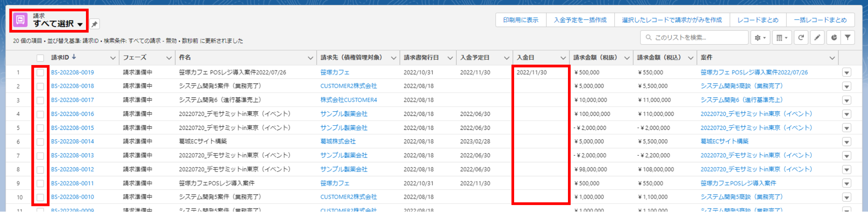Open row actions for BS-202208-0014
This screenshot has width=868, height=212.
click(x=847, y=142)
